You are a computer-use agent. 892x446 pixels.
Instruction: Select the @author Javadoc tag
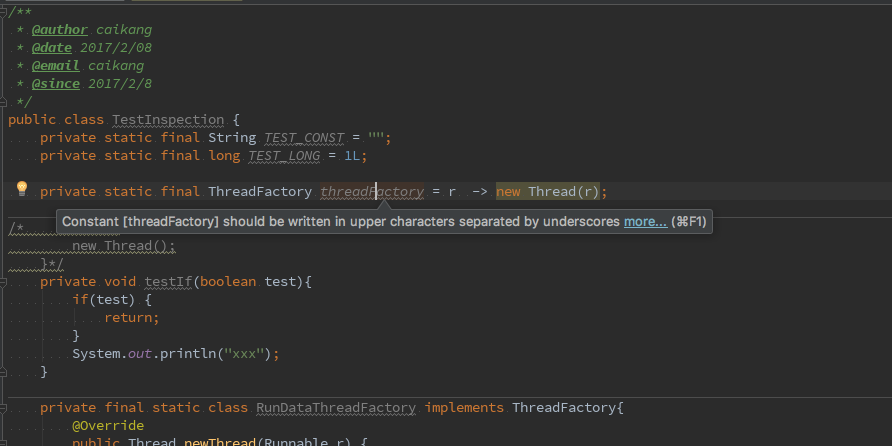(x=59, y=29)
